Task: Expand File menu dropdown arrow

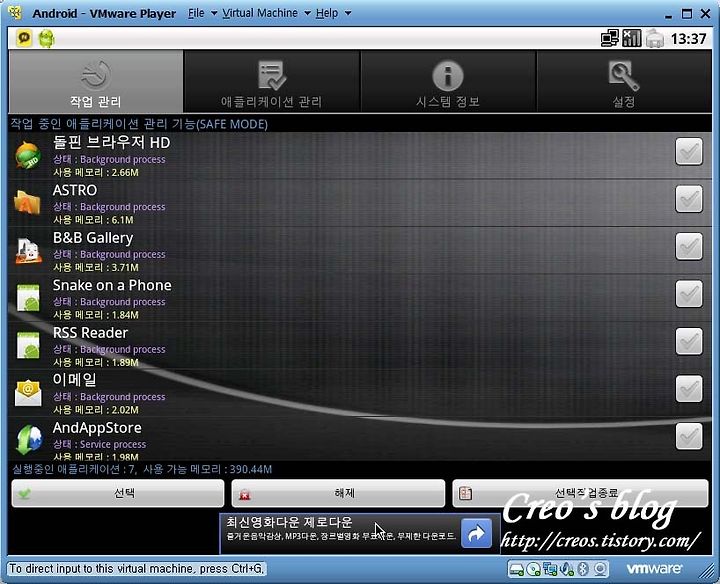Action: (214, 13)
